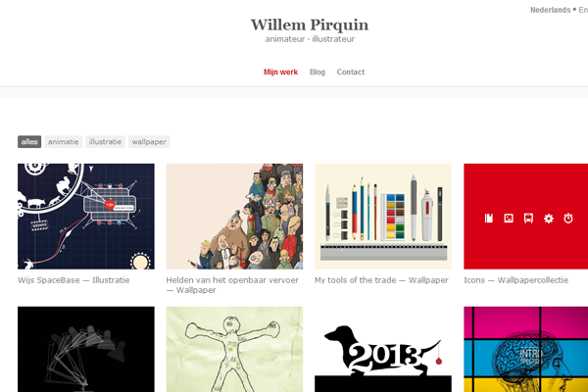
Task: Select the 'alles' filter tag
Action: tap(29, 142)
